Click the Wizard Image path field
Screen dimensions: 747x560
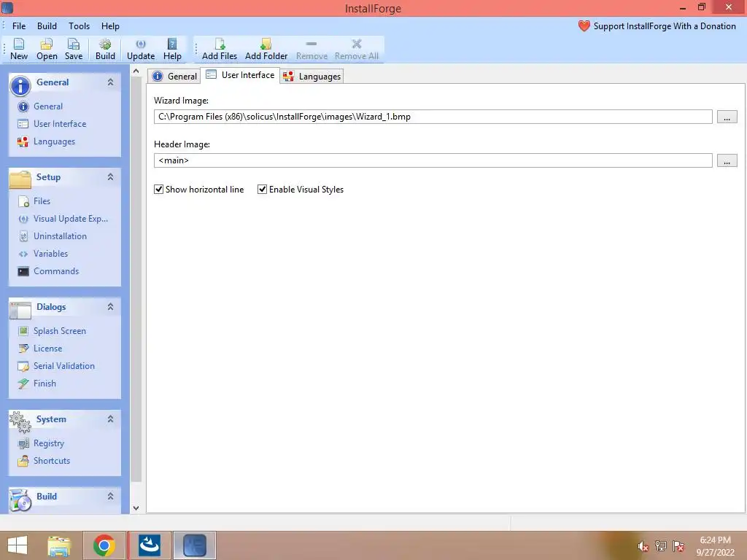(433, 117)
